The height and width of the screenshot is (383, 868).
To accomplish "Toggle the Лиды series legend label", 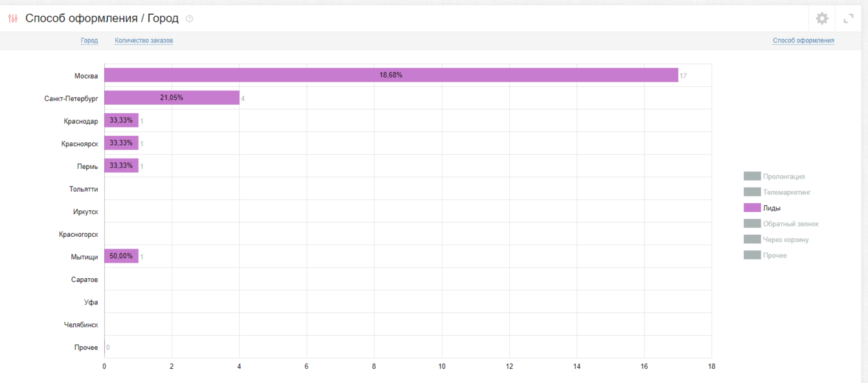I will (x=771, y=208).
